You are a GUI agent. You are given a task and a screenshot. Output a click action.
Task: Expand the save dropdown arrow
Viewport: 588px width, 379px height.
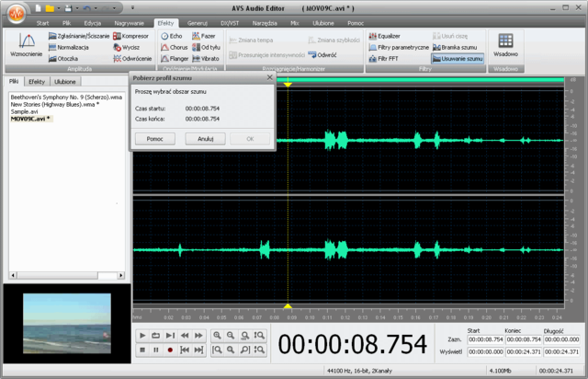(77, 8)
